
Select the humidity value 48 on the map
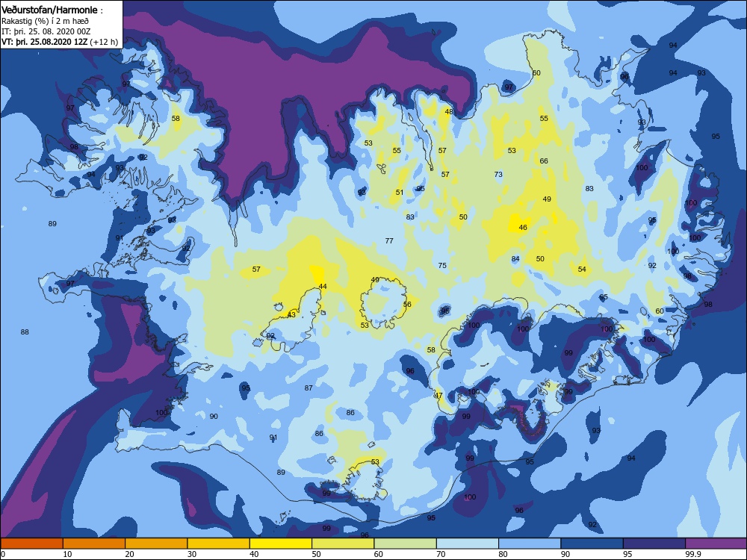tap(449, 112)
